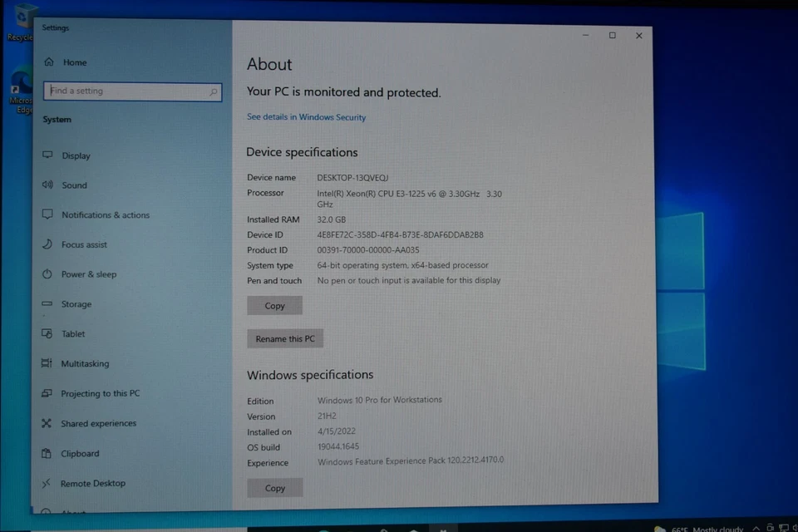Maximize the Settings window

pos(613,35)
